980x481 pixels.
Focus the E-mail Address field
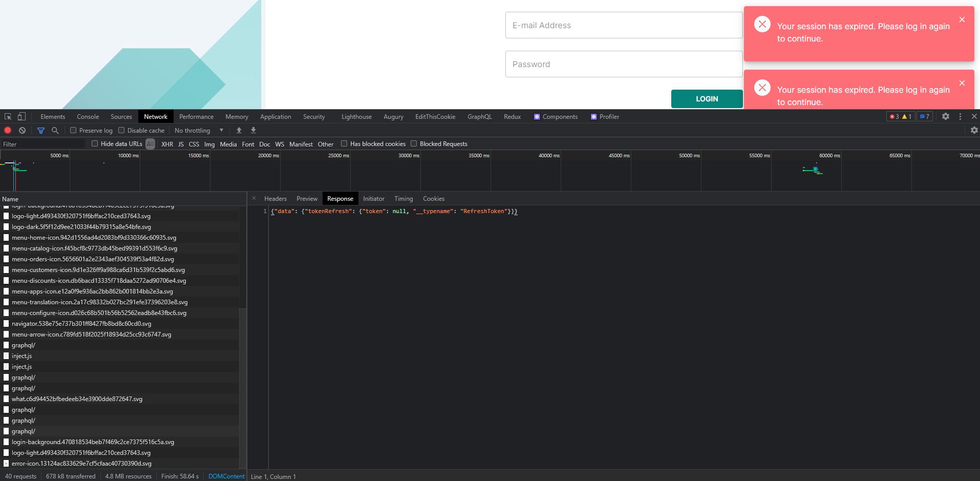(624, 25)
